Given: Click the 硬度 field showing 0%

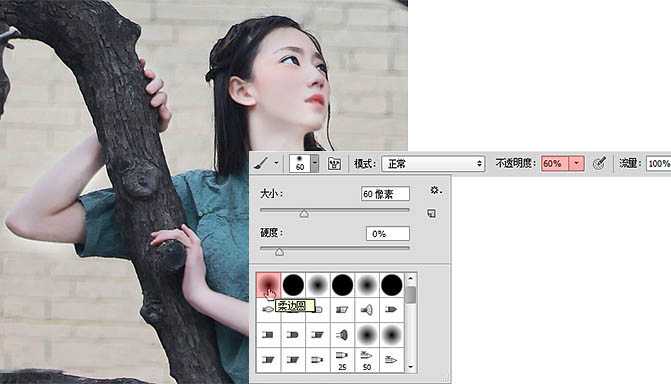Looking at the screenshot, I should (x=388, y=234).
